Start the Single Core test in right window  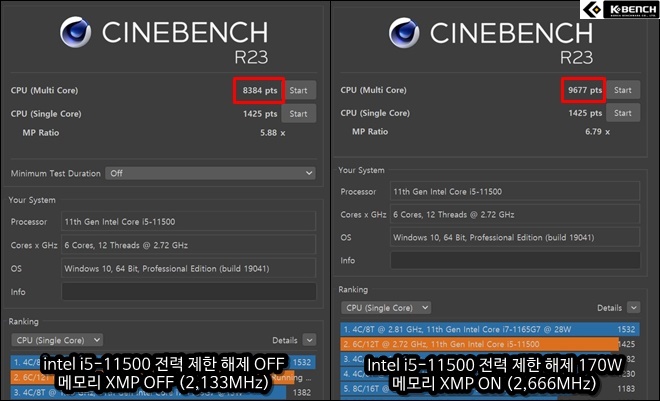pos(623,113)
